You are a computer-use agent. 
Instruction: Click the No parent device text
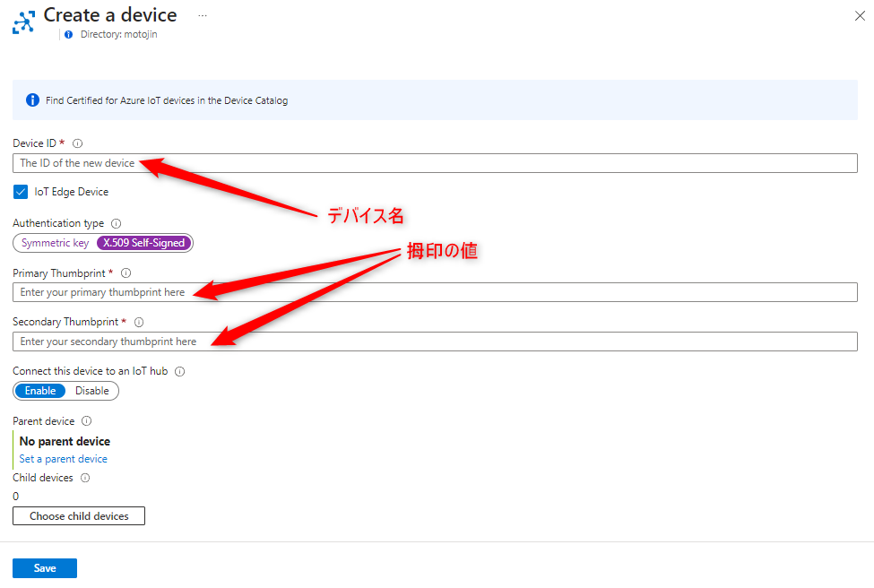click(65, 441)
